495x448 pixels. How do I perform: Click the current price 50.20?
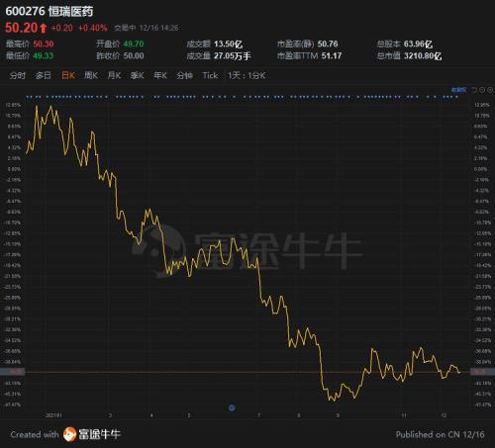click(x=22, y=28)
